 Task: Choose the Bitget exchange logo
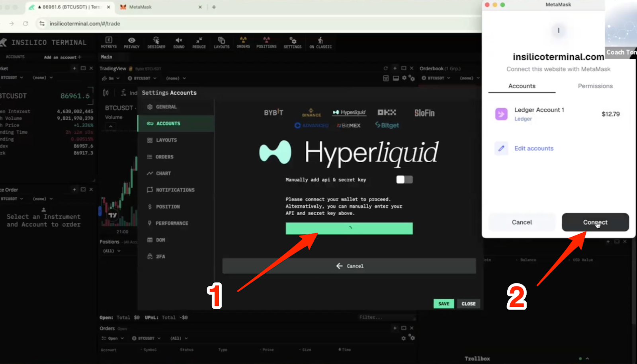pos(387,125)
